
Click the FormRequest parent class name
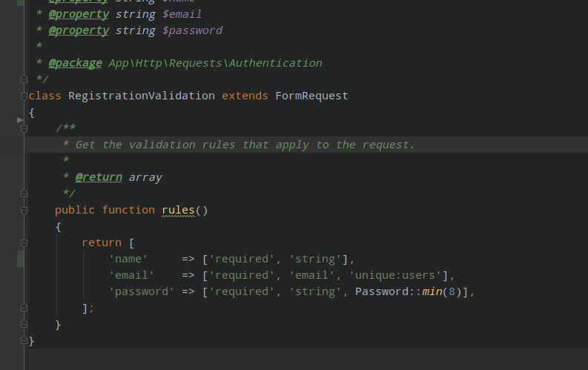(311, 96)
